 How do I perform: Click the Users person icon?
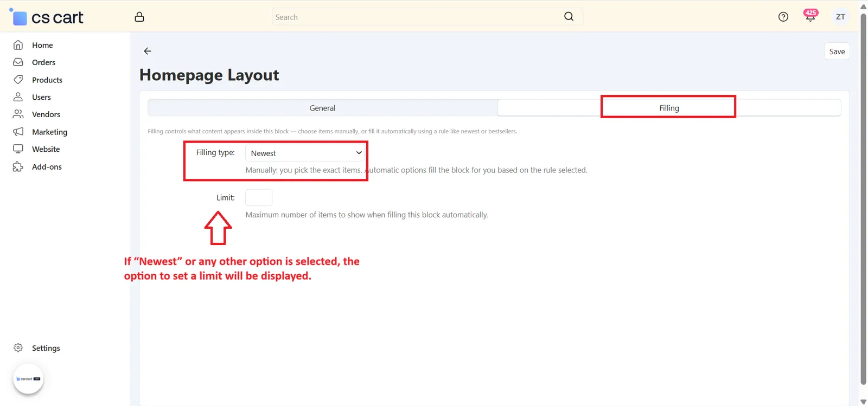coord(18,97)
